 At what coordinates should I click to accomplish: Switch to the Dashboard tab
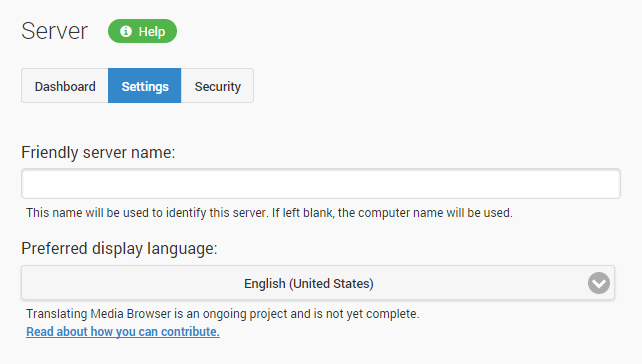[x=65, y=86]
